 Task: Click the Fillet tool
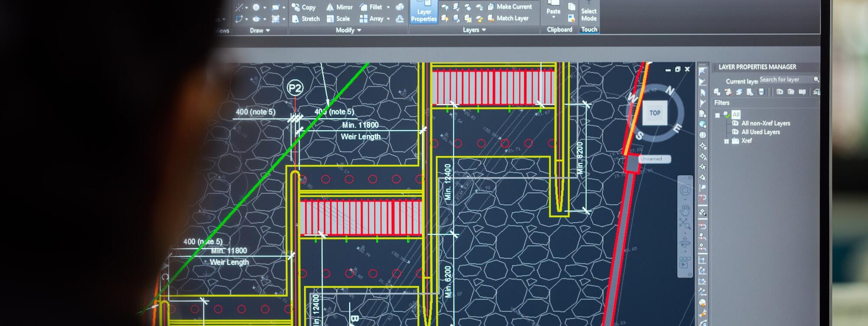371,7
